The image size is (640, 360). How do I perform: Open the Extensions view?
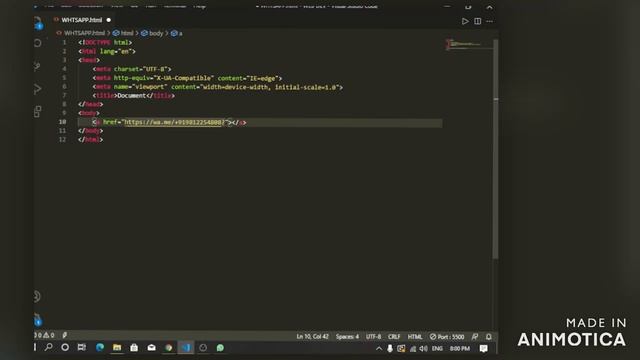38,111
